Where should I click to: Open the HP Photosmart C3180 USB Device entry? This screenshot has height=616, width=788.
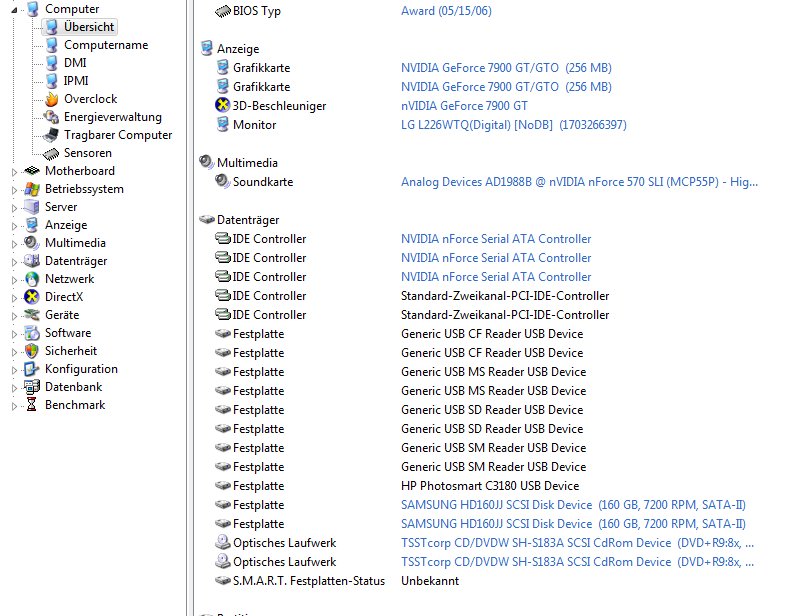click(x=490, y=486)
